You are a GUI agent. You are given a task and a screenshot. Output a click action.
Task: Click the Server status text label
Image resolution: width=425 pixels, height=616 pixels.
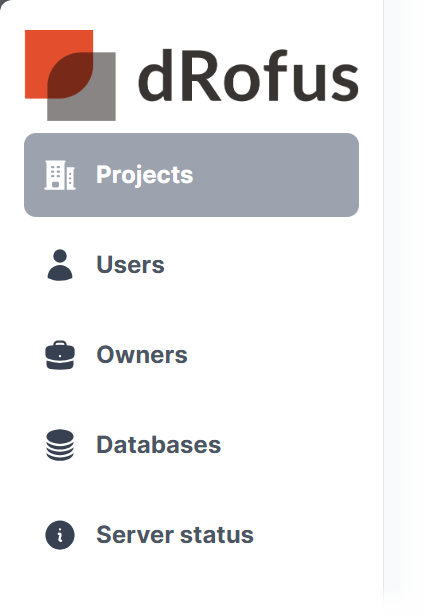[175, 535]
